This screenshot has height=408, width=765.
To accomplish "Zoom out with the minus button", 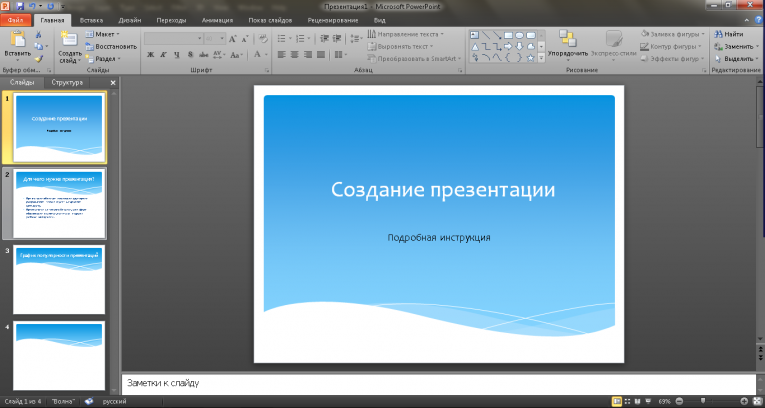I will coord(679,401).
